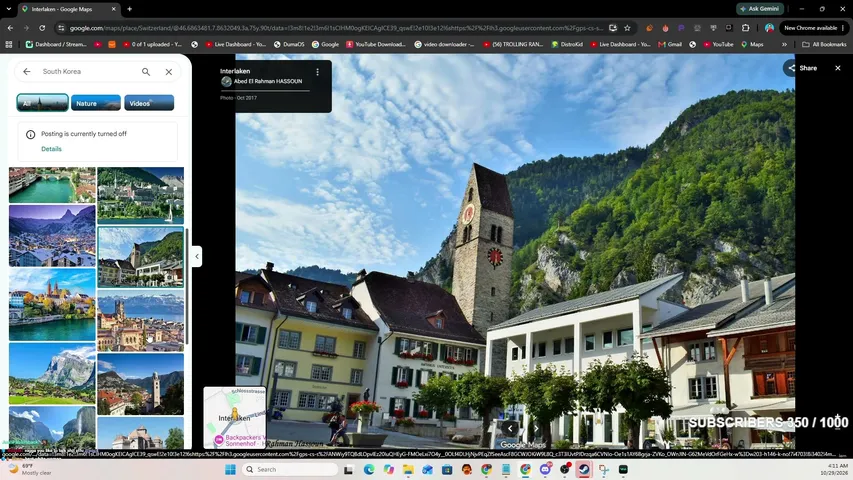Viewport: 853px width, 480px height.
Task: Open File Explorer from the taskbar
Action: click(x=408, y=469)
